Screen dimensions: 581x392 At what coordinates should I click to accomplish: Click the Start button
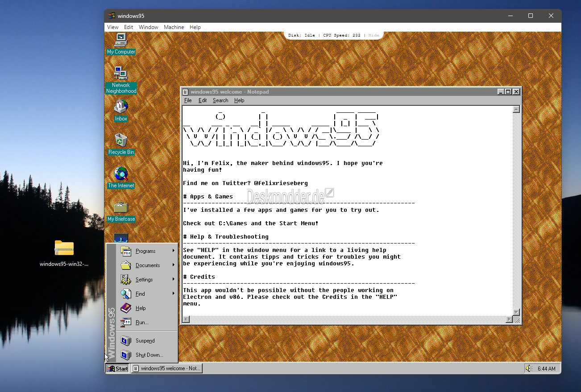pos(117,368)
